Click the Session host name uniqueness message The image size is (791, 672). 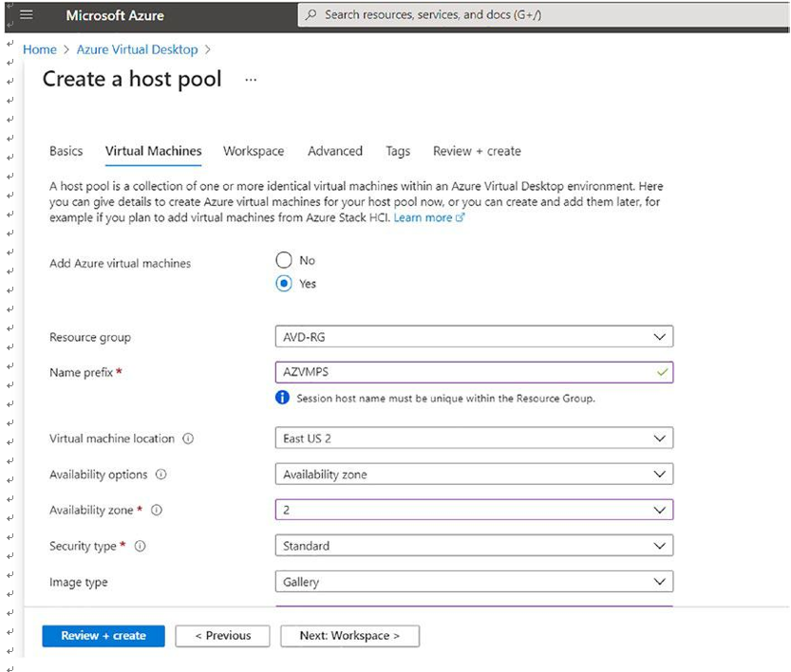coord(445,399)
